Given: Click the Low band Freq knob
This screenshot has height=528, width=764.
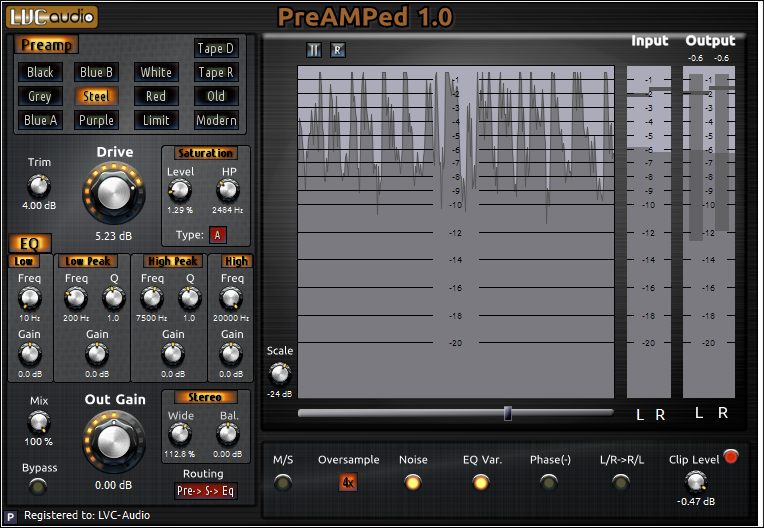Looking at the screenshot, I should [x=30, y=298].
